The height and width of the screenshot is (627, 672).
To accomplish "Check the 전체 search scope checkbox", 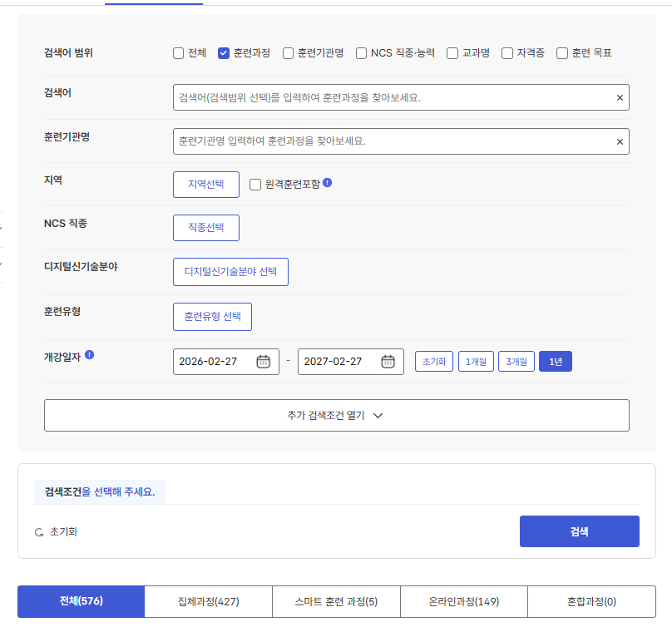I will [x=178, y=53].
